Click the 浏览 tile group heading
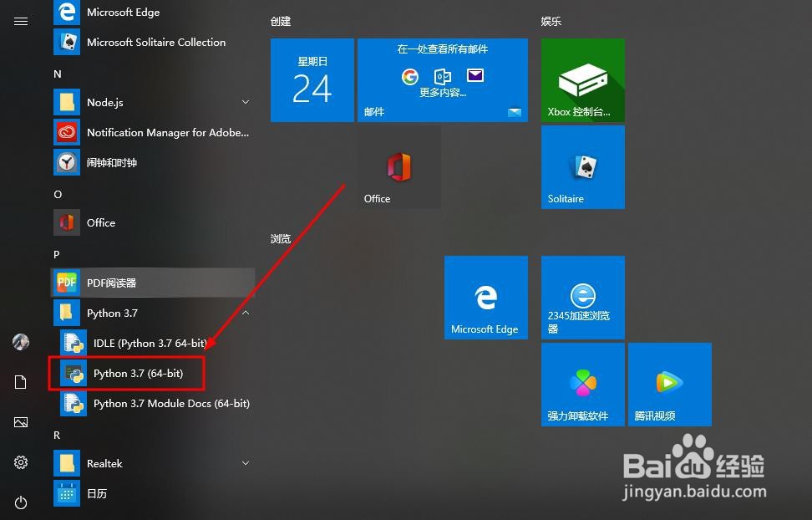 tap(281, 238)
